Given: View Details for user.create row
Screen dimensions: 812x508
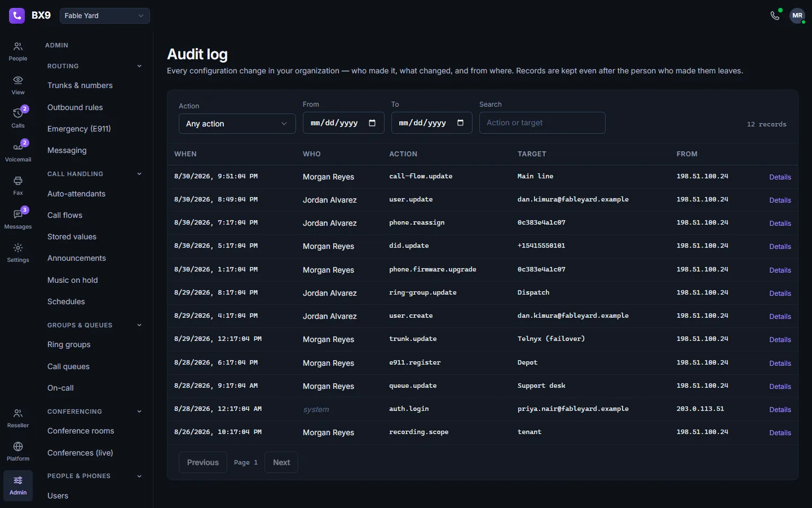Looking at the screenshot, I should [780, 317].
